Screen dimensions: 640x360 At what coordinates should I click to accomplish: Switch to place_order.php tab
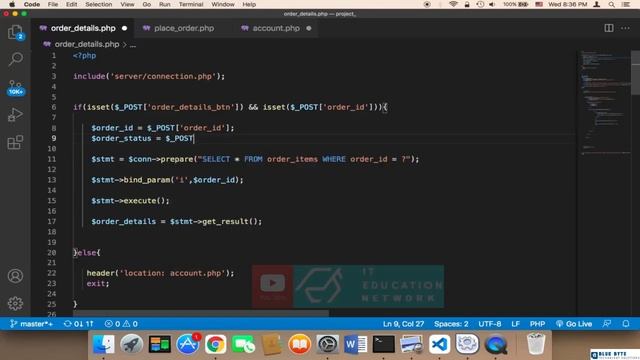pyautogui.click(x=184, y=28)
